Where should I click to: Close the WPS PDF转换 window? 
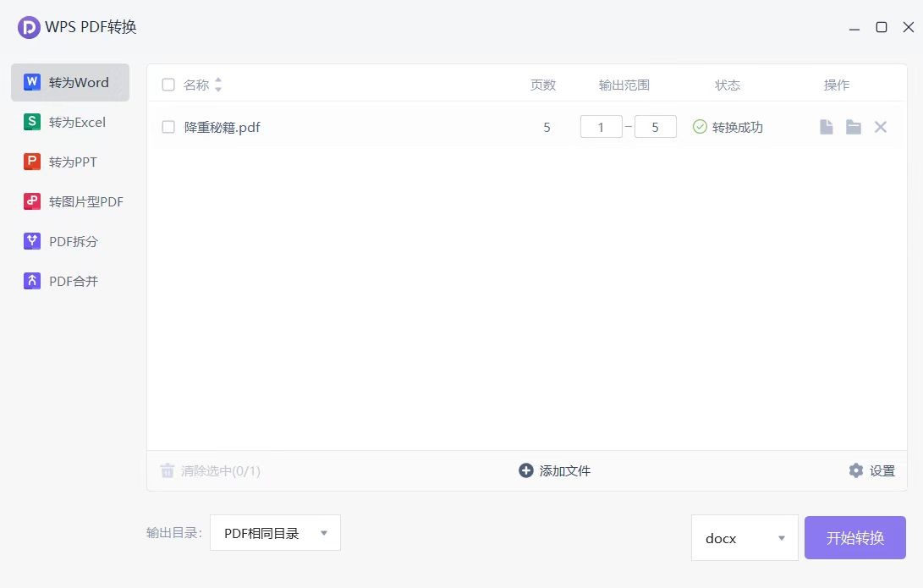click(909, 27)
